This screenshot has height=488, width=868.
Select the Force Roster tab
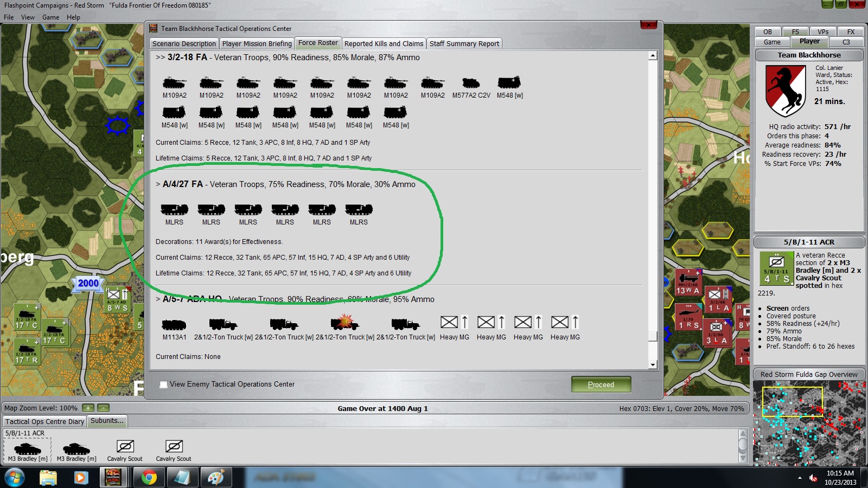318,43
